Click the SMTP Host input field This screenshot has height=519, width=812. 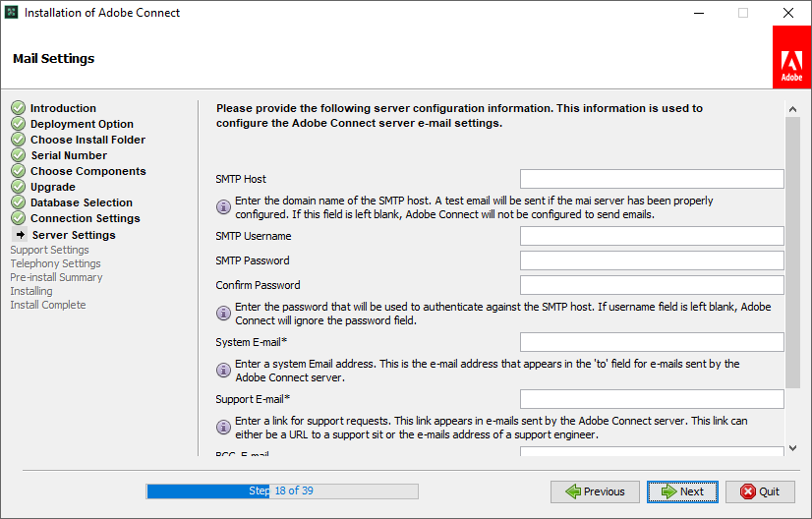(x=652, y=179)
